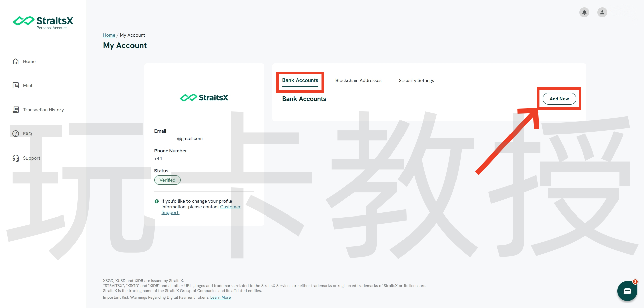Switch to the Blockchain Addresses tab
The image size is (644, 308).
[358, 81]
